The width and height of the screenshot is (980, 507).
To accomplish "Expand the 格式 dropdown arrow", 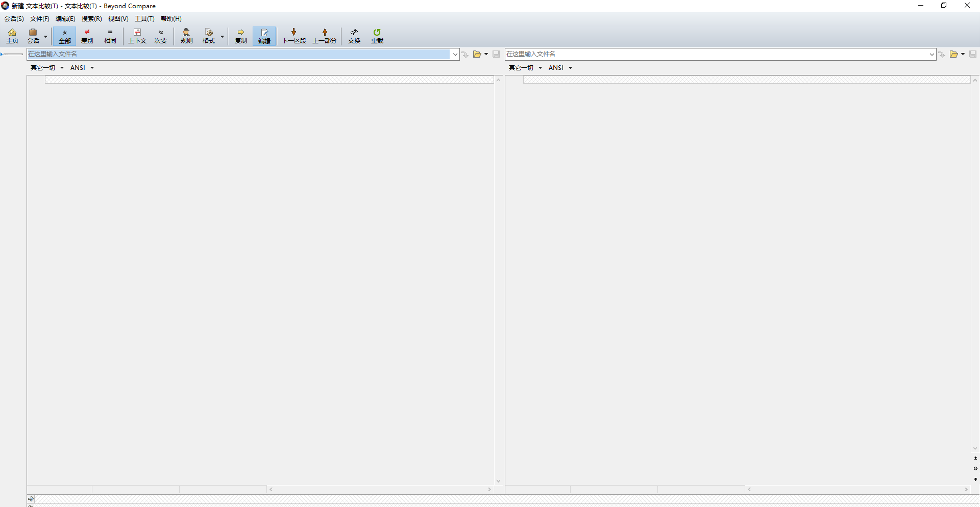I will [222, 36].
